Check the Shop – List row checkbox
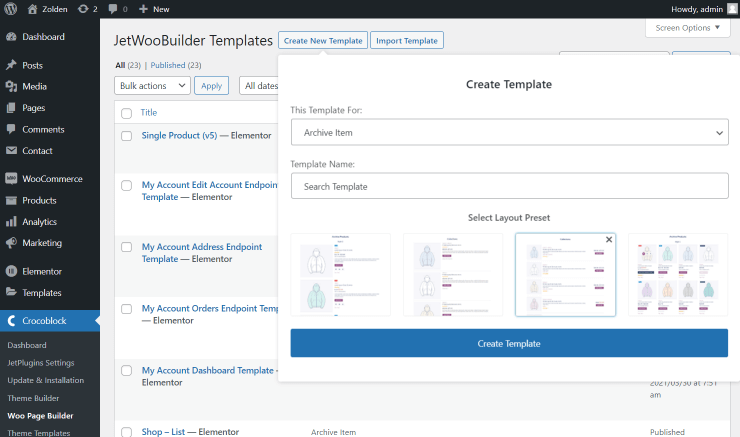This screenshot has width=740, height=437. point(126,432)
